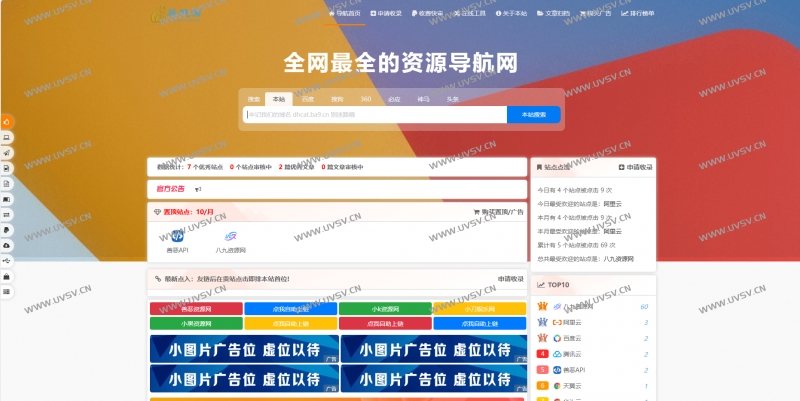Viewport: 800px width, 401px height.
Task: Click the '0 个站点审核中' statistic
Action: [x=251, y=167]
